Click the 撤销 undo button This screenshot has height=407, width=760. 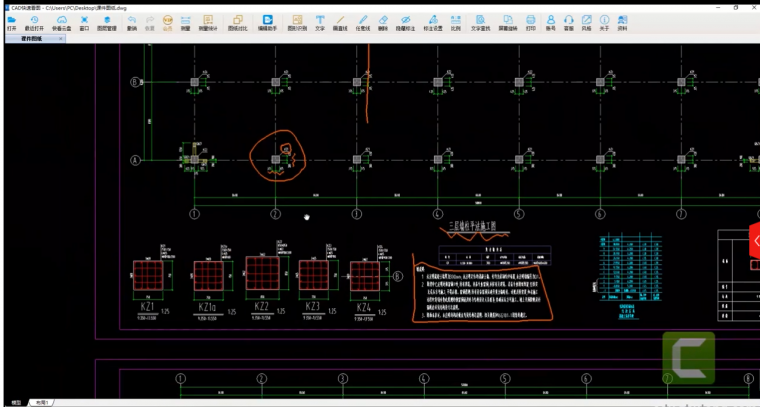click(x=132, y=22)
